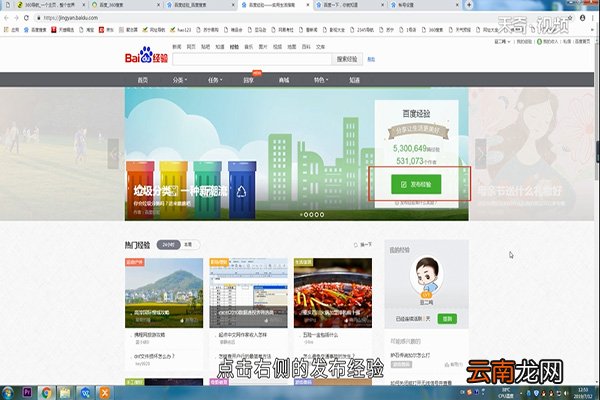Screen dimensions: 600x400
Task: Open File Explorer from the taskbar
Action: [x=65, y=393]
